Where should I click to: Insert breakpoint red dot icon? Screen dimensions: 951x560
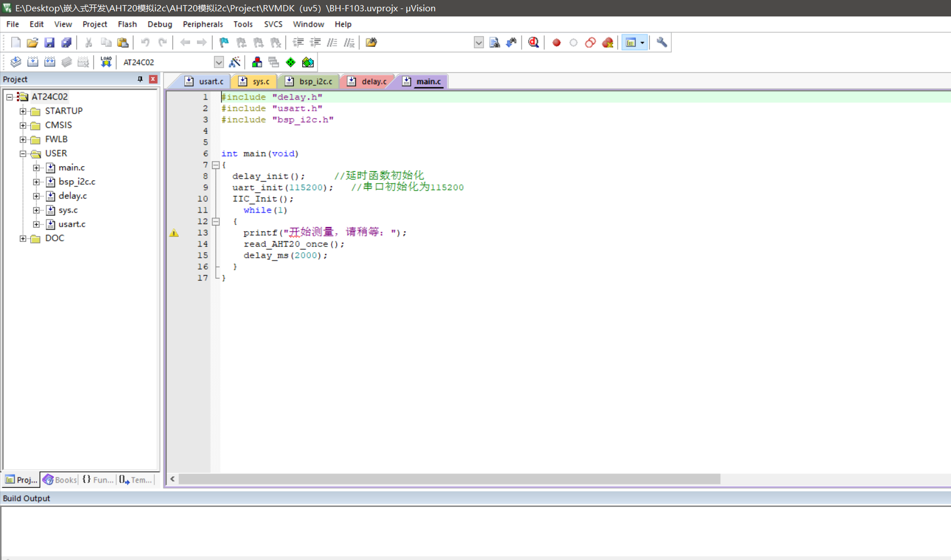[x=557, y=42]
